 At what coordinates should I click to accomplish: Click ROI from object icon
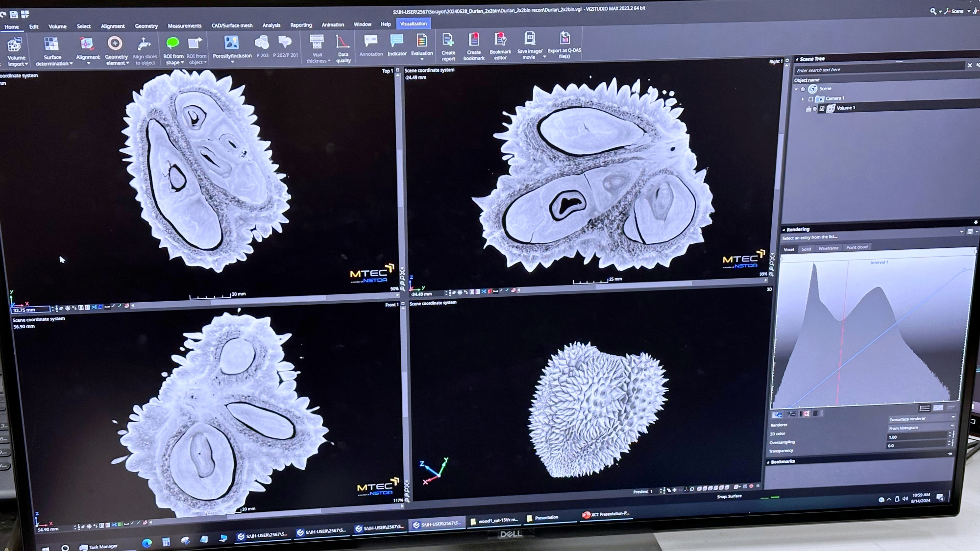[196, 43]
